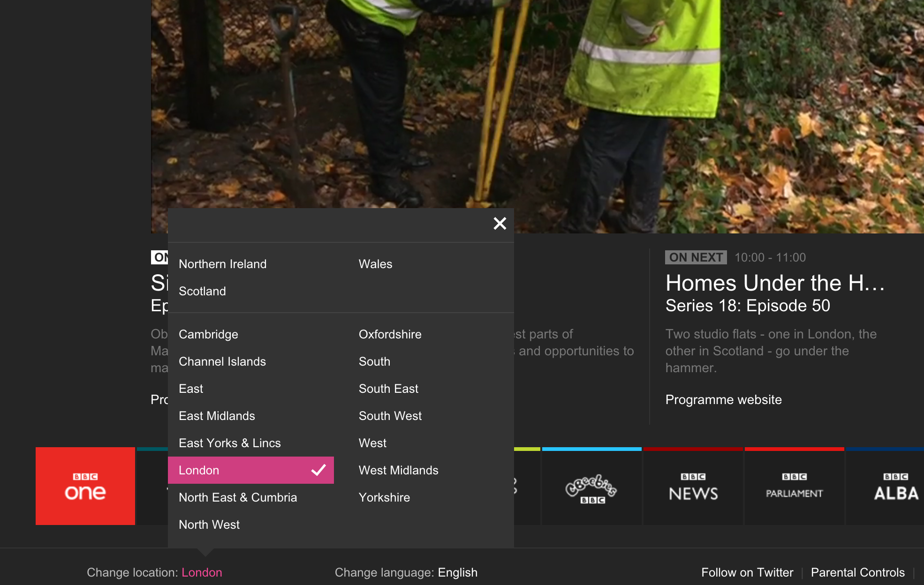Select the checked London location option
This screenshot has height=585, width=924.
point(251,470)
